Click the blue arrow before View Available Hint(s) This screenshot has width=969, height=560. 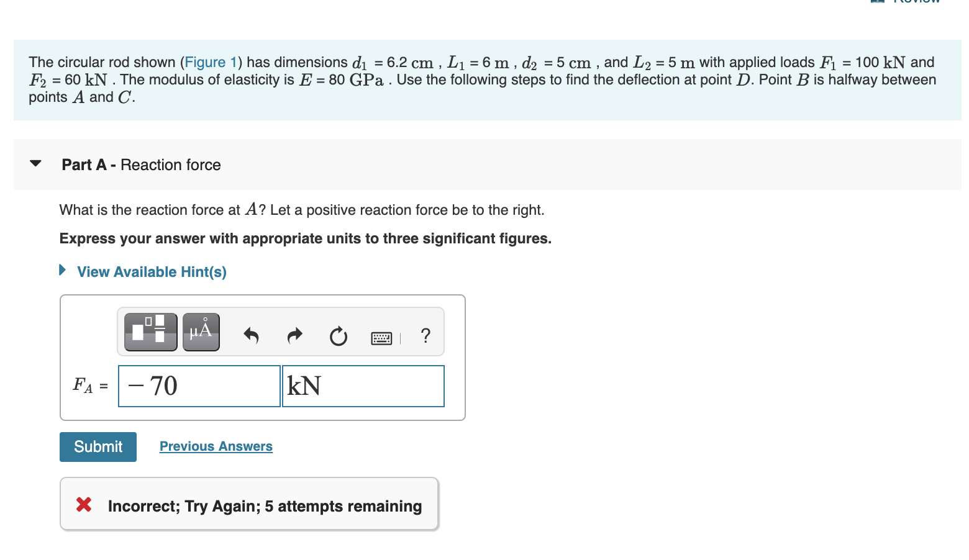point(62,269)
